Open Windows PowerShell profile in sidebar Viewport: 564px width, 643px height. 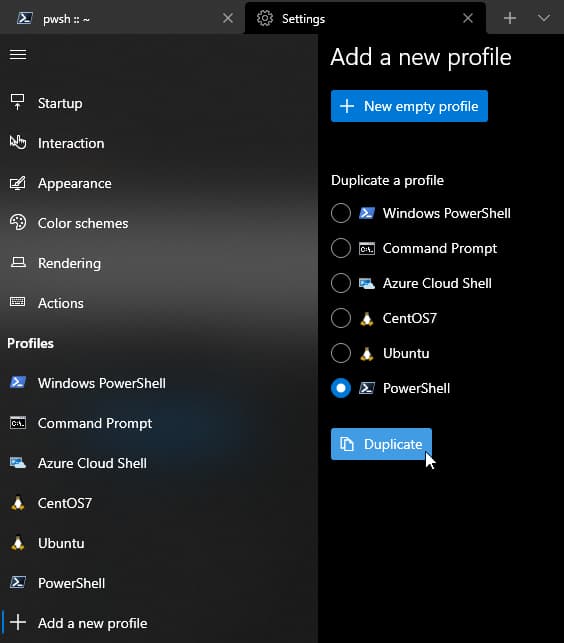(159, 383)
